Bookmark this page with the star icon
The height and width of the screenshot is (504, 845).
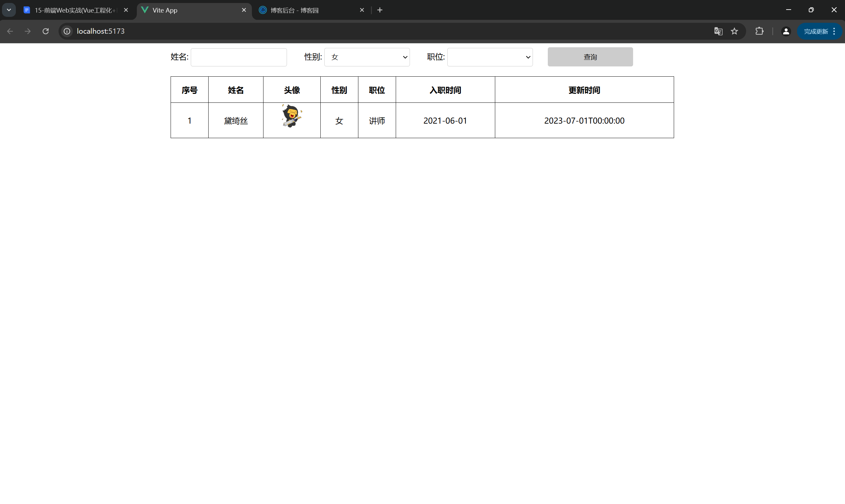(x=734, y=31)
